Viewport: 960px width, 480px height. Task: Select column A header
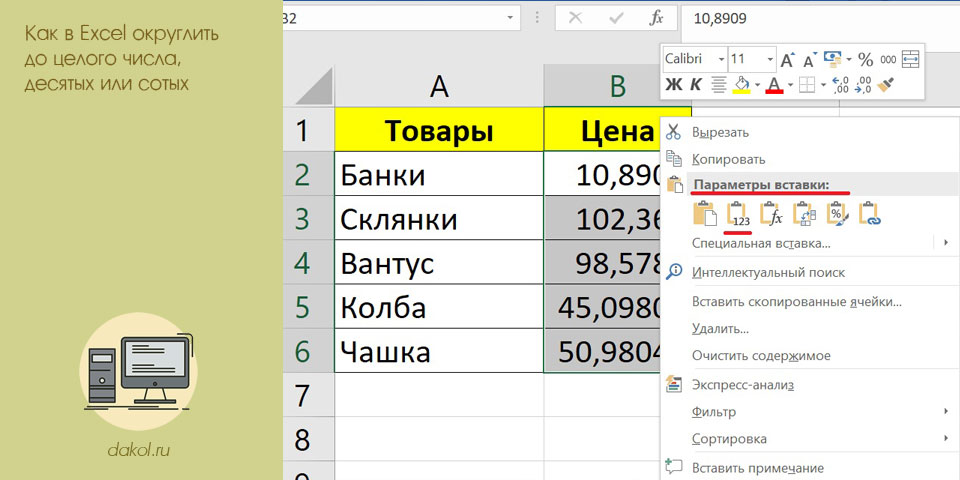point(439,86)
